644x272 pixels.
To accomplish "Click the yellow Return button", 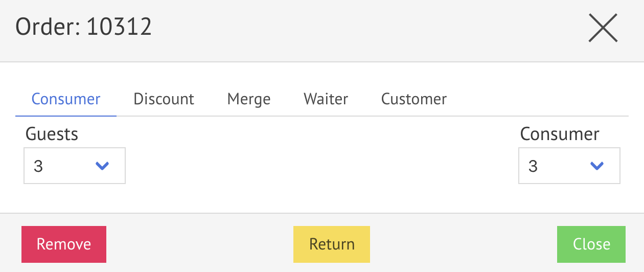I will (332, 244).
